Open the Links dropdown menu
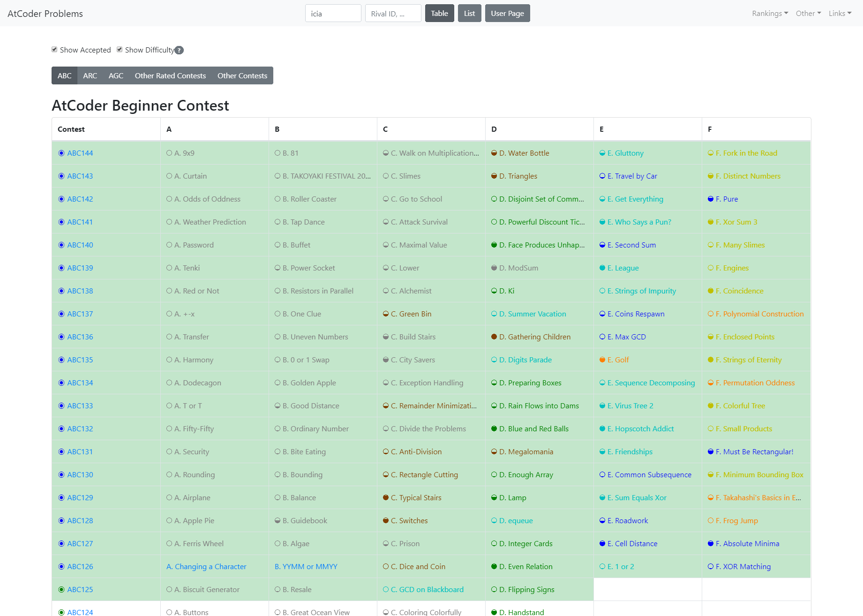The image size is (863, 616). pos(840,14)
